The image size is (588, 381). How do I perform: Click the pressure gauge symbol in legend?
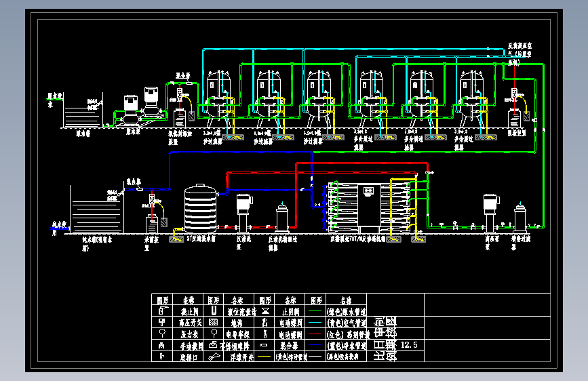pyautogui.click(x=162, y=333)
